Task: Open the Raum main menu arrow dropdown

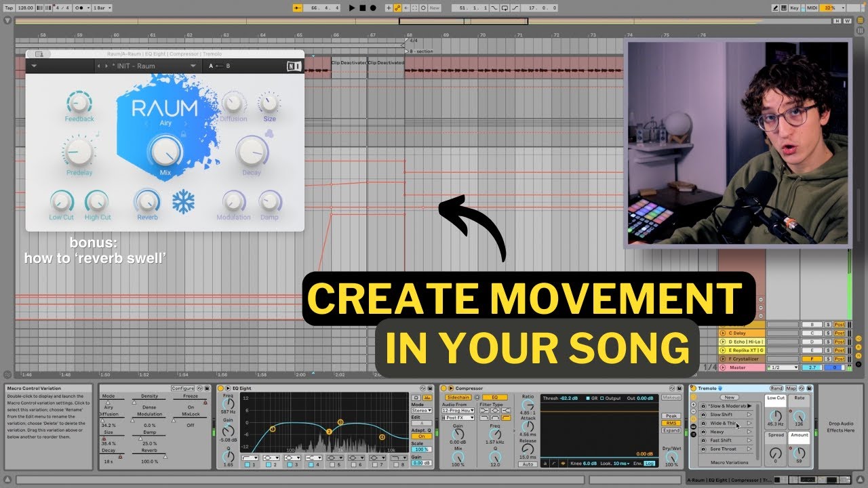Action: (34, 66)
